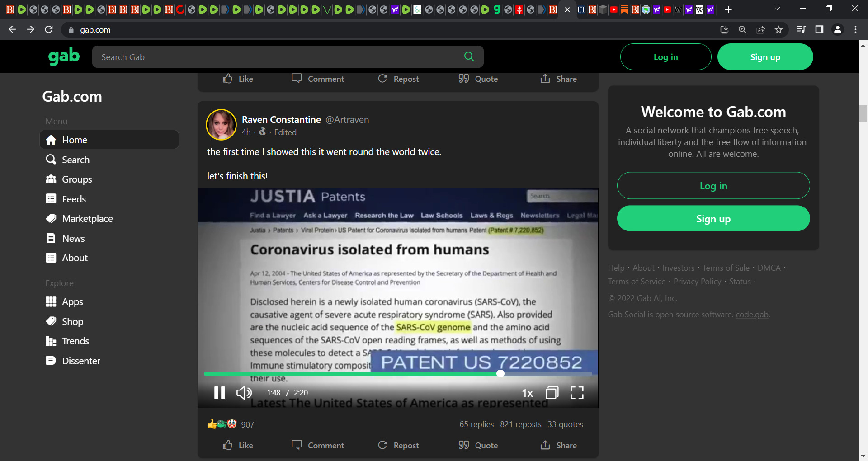Click the install app icon in address bar
This screenshot has height=461, width=868.
[724, 29]
